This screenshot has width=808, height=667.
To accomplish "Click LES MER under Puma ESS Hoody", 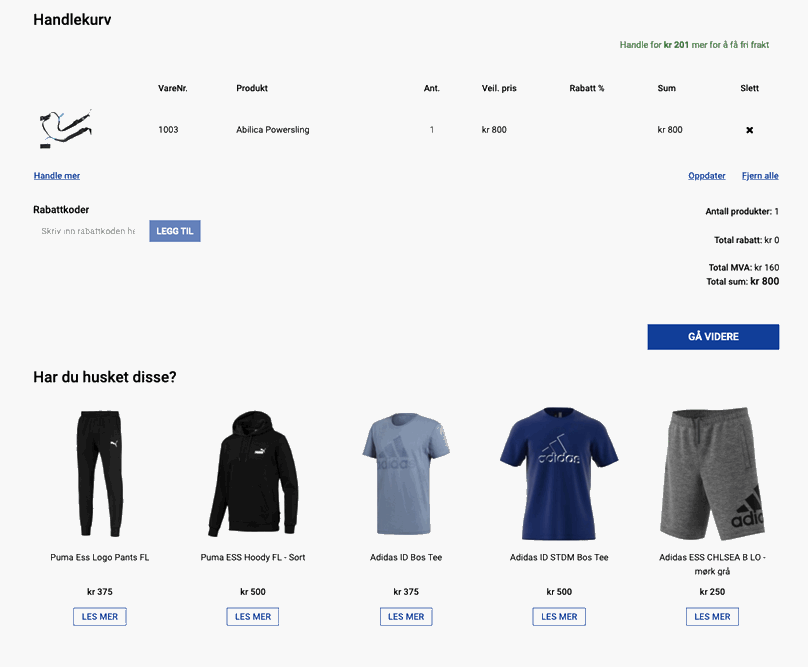I will click(x=253, y=616).
